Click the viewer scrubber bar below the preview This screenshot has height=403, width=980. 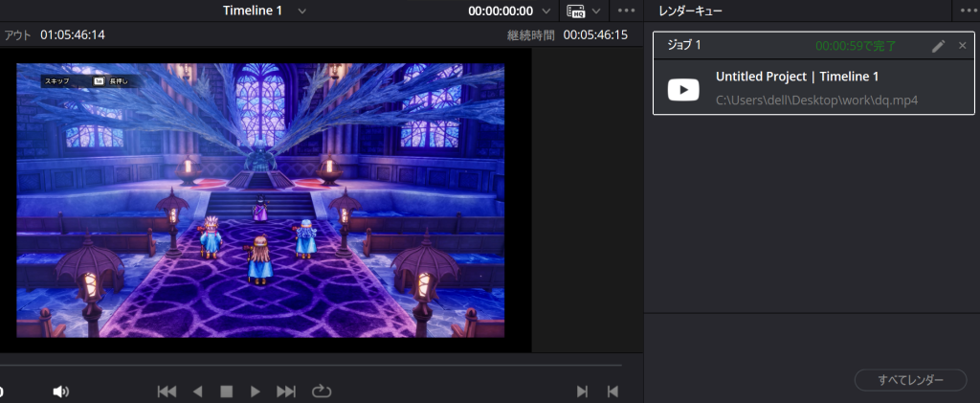(311, 365)
